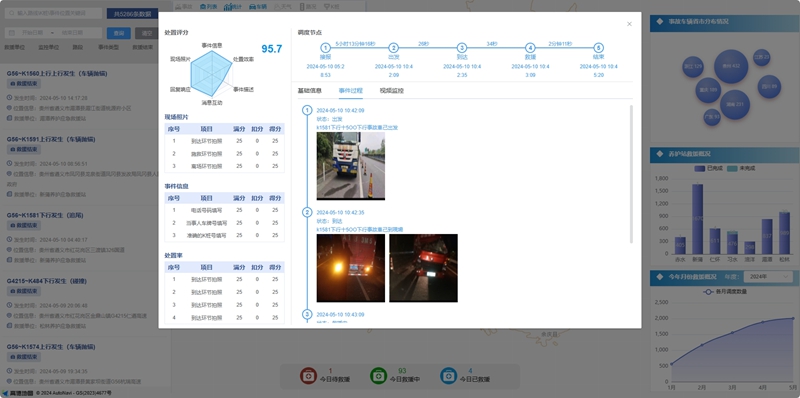Switch to 列表 view in top toolbar

(x=209, y=7)
